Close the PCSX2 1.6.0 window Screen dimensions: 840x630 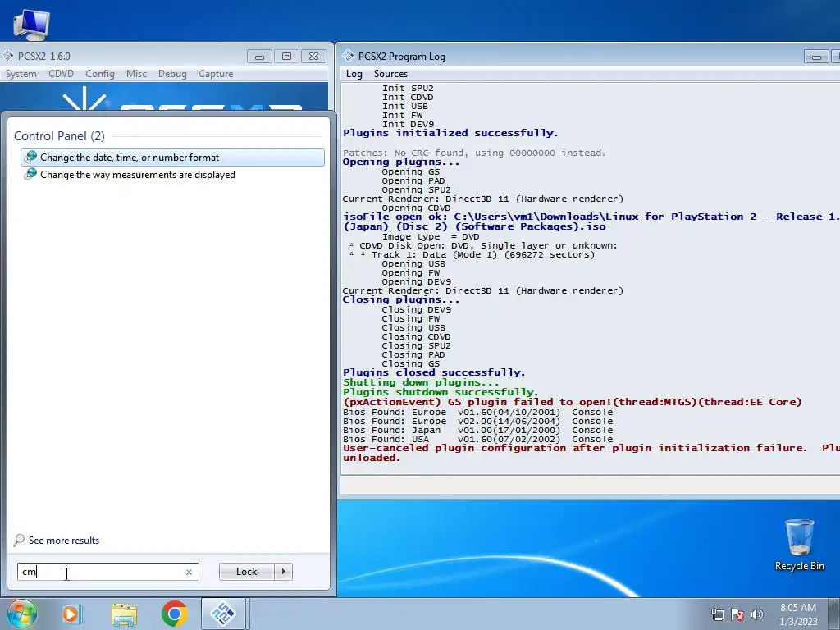click(x=314, y=57)
